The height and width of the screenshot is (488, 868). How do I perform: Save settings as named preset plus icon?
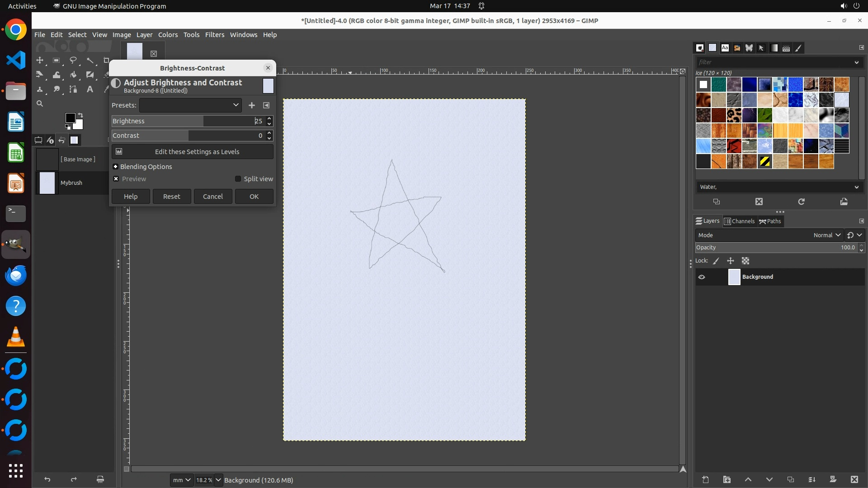click(x=252, y=105)
